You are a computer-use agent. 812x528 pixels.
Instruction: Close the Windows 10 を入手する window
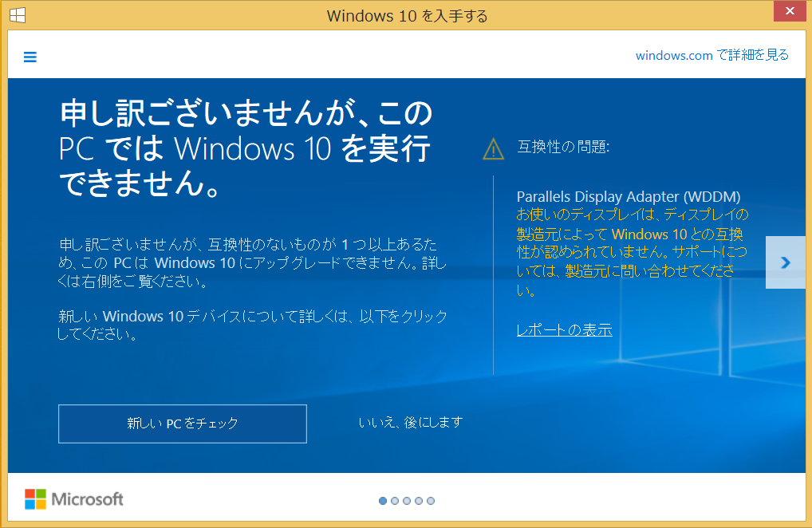pos(790,11)
